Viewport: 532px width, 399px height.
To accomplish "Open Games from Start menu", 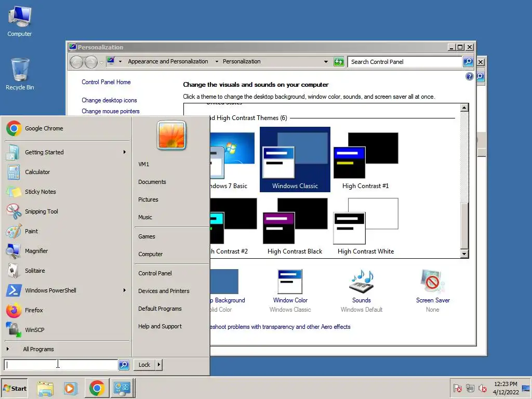I will coord(146,236).
